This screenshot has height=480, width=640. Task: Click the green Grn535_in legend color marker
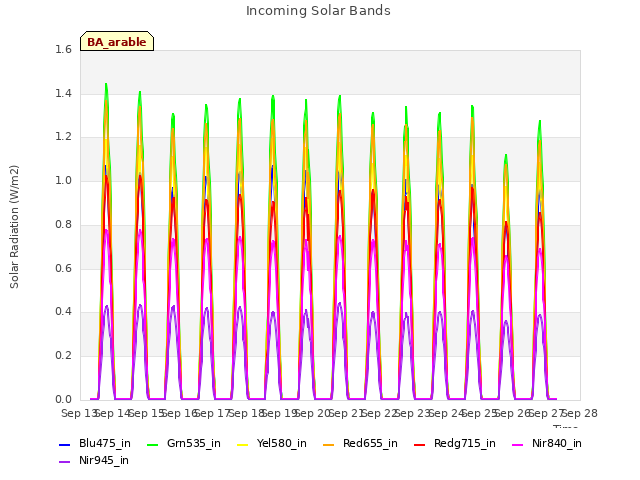coord(152,444)
